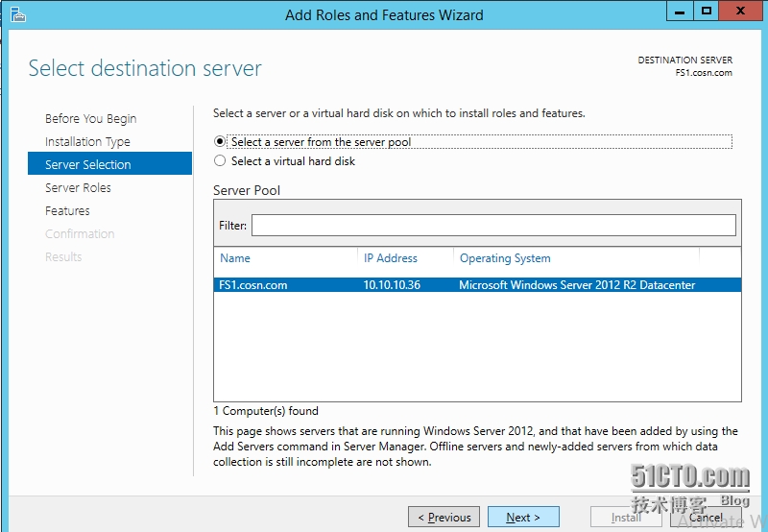Sort by the Operating System column header
This screenshot has width=768, height=532.
click(x=505, y=258)
